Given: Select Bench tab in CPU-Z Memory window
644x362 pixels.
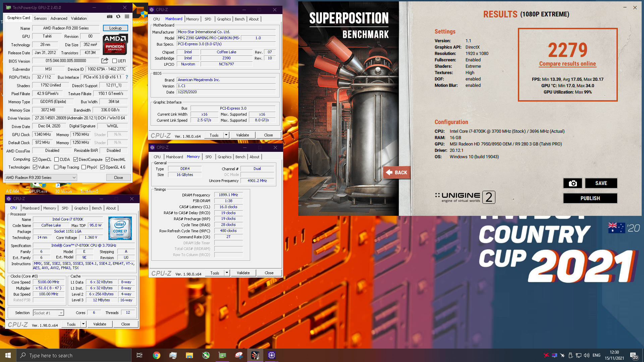Looking at the screenshot, I should tap(240, 157).
